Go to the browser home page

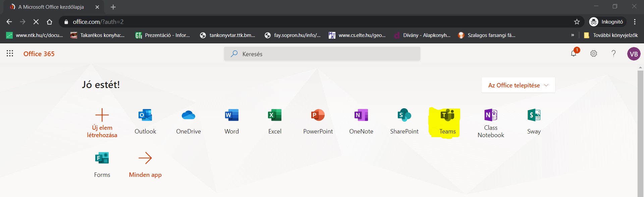[x=49, y=22]
